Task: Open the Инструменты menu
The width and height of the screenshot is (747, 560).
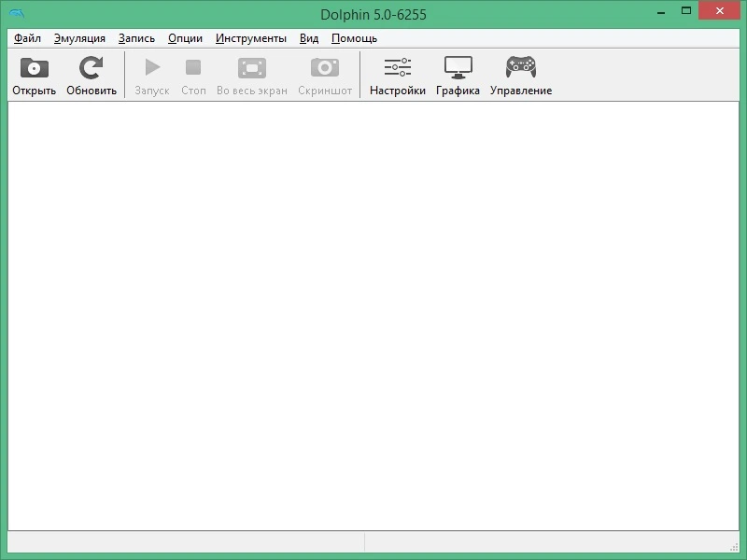Action: click(250, 38)
